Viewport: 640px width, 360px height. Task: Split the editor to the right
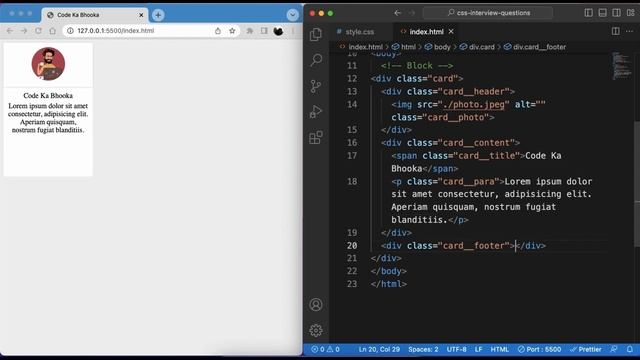pyautogui.click(x=616, y=31)
